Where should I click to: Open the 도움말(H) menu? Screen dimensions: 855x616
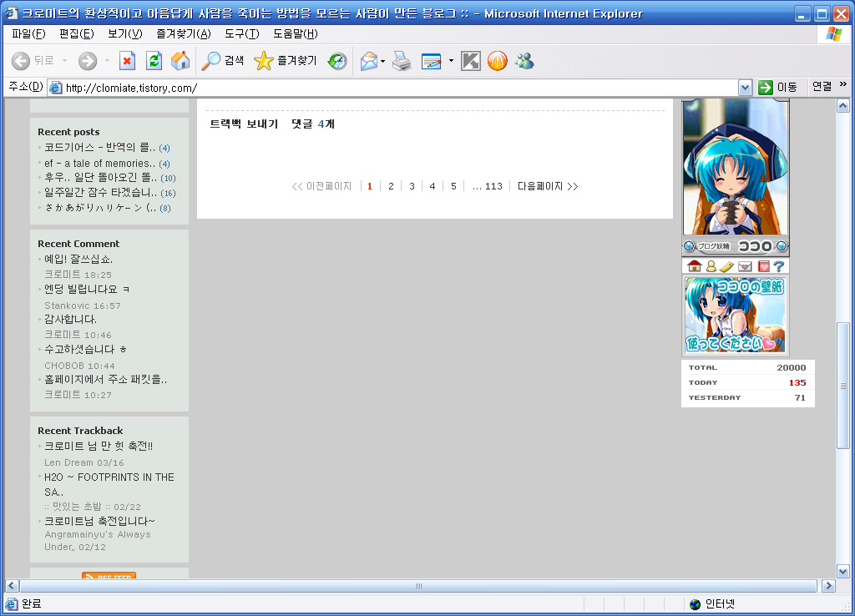295,33
